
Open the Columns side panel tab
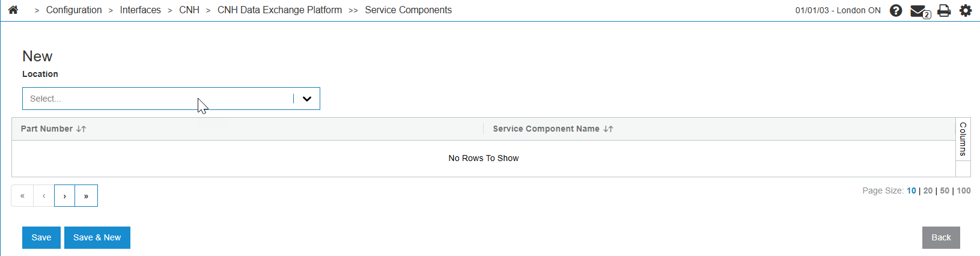(963, 139)
